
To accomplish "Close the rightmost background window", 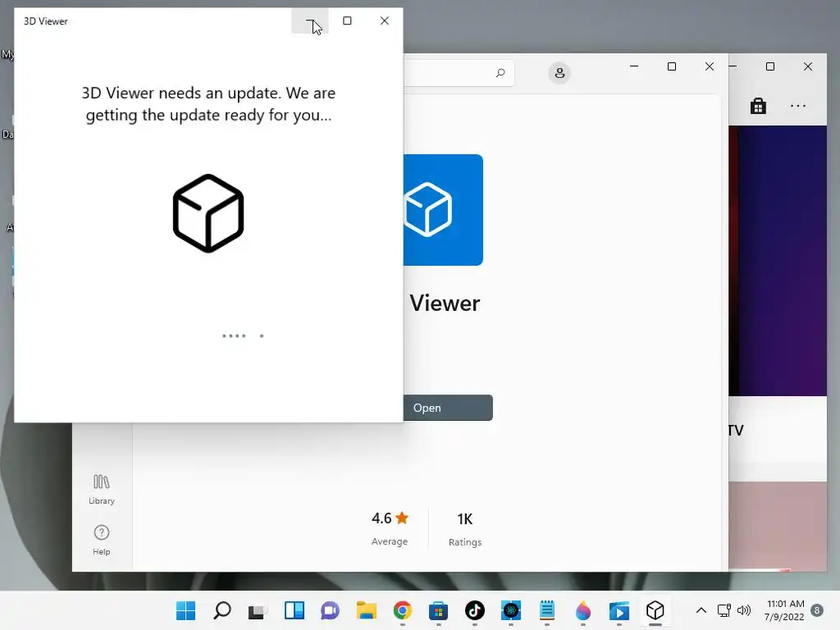I will point(808,66).
